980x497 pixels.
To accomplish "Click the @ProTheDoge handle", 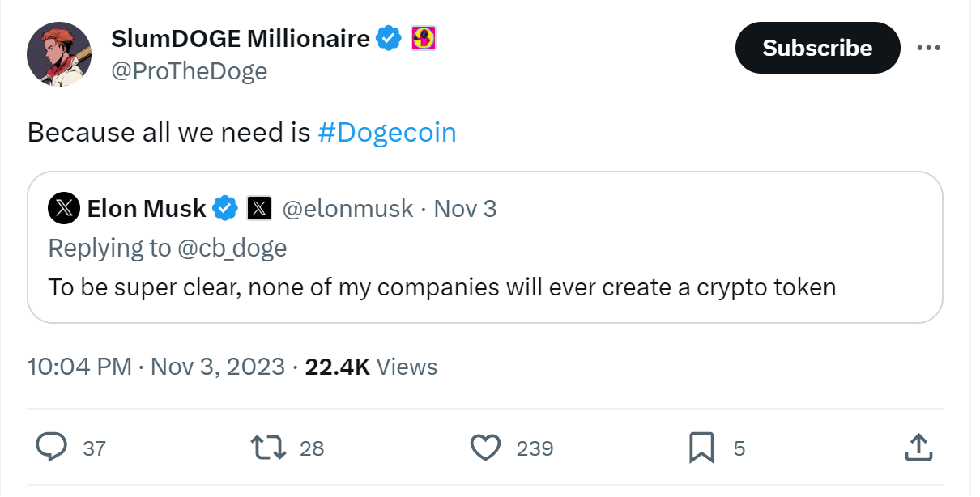I will click(189, 71).
